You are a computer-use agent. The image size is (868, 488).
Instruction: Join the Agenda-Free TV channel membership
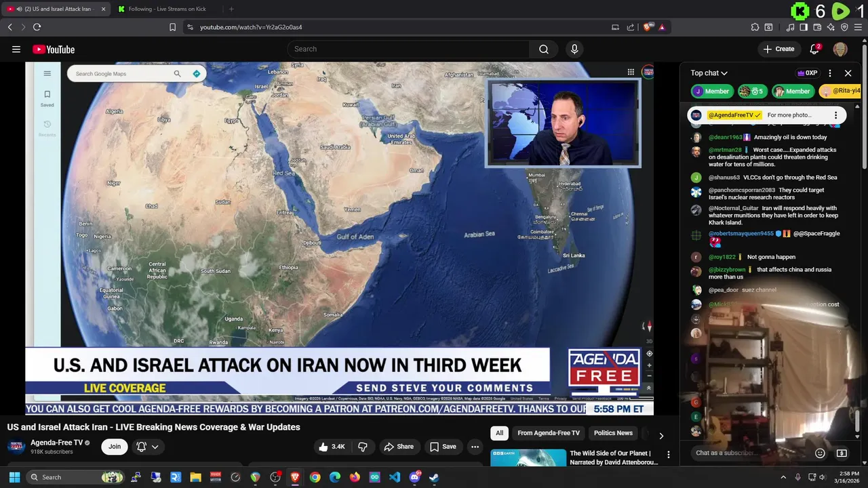[x=115, y=447]
